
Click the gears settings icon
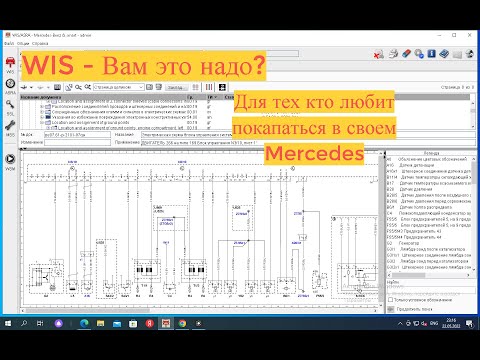pos(419,54)
